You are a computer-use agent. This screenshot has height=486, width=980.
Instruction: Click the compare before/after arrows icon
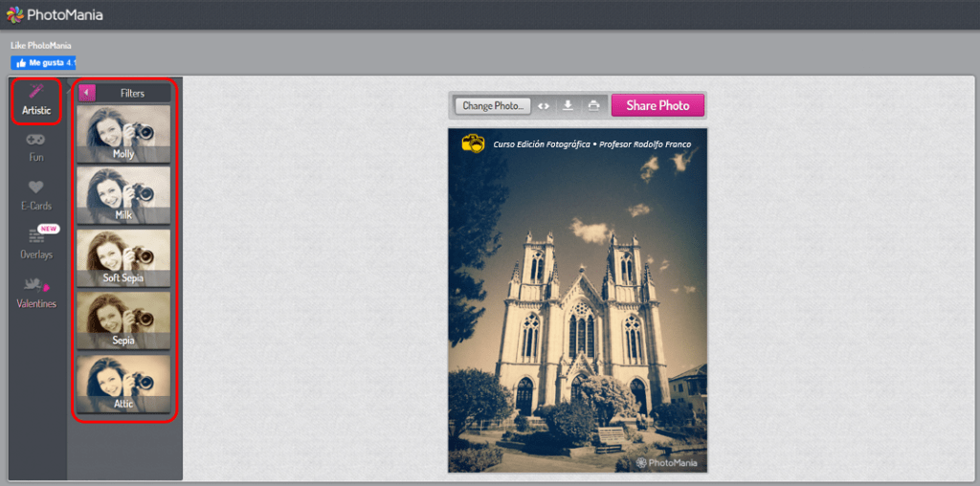click(544, 106)
